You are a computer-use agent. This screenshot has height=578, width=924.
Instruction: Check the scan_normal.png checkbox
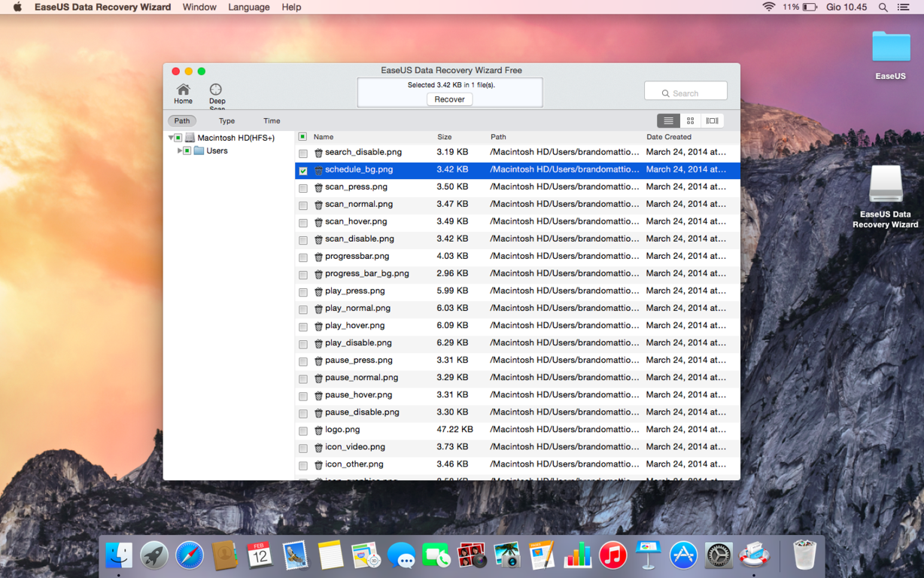pyautogui.click(x=303, y=205)
